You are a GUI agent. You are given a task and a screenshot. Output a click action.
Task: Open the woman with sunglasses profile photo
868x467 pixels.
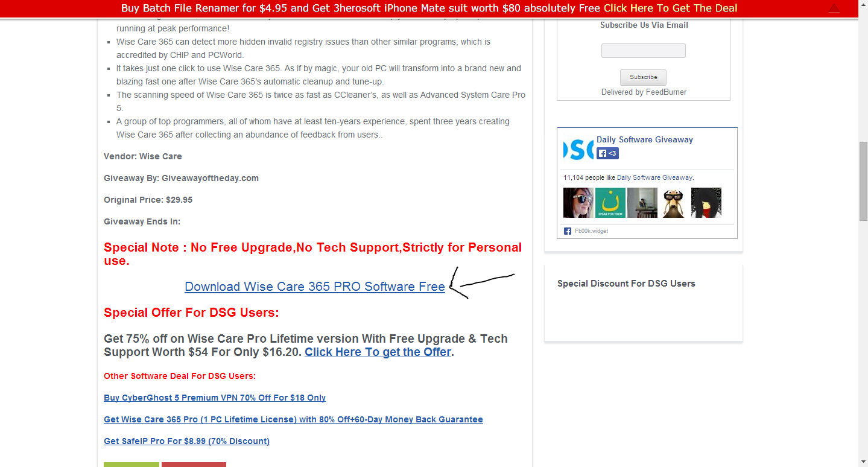tap(578, 203)
